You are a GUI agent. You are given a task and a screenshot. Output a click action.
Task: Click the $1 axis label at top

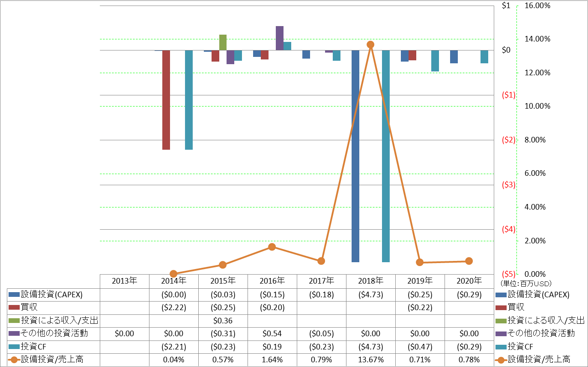[x=506, y=6]
